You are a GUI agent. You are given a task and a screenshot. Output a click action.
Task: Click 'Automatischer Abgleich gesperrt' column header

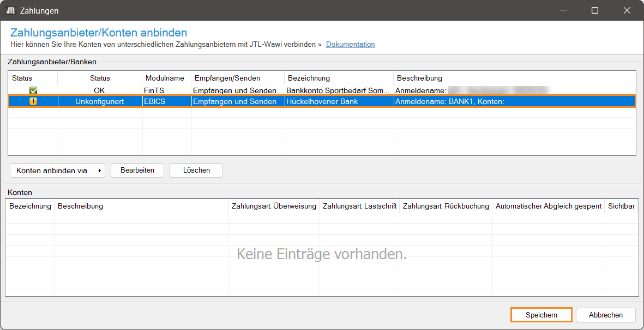[548, 206]
